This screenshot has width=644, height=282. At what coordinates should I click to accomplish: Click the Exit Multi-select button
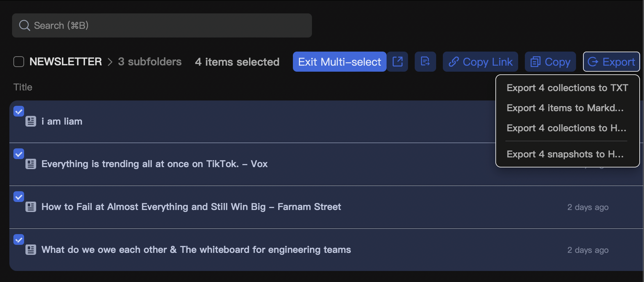coord(340,62)
